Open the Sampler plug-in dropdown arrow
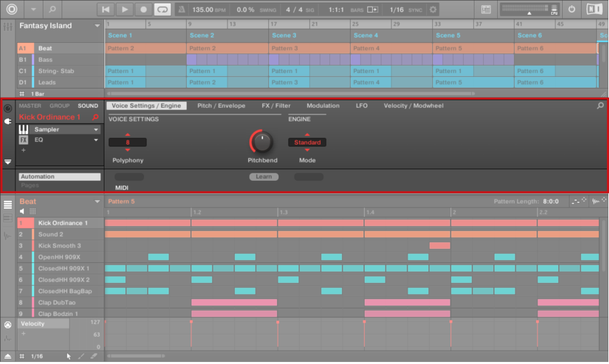Screen dimensions: 609x364 point(96,130)
